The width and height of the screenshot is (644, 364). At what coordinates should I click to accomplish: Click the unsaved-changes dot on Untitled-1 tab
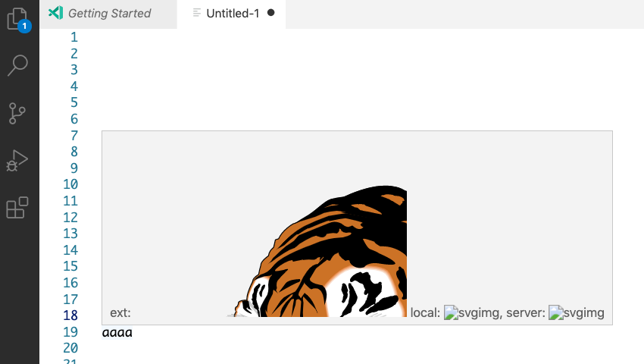(x=270, y=13)
